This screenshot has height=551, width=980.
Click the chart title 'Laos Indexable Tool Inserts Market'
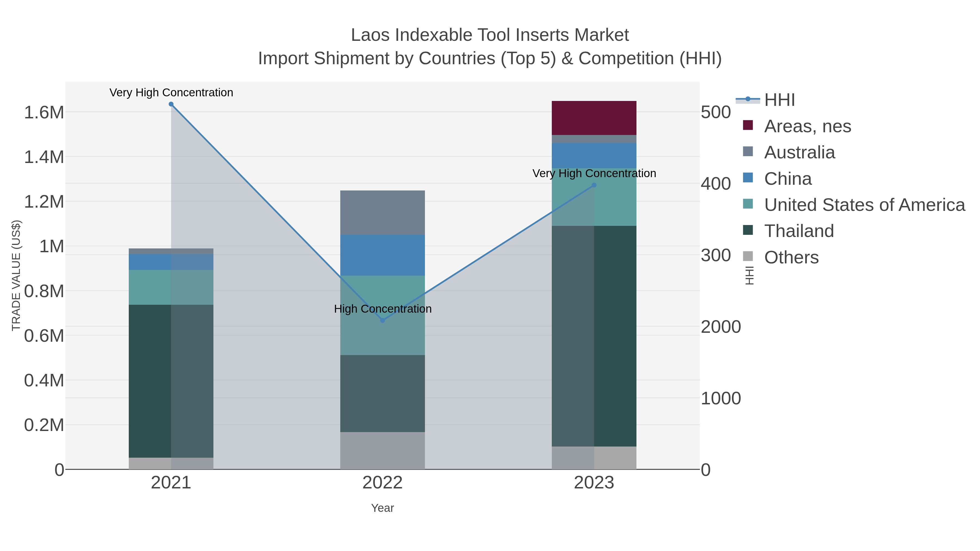tap(490, 35)
